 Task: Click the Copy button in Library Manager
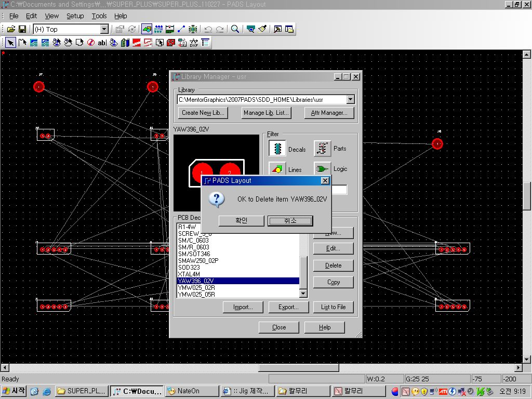(333, 282)
